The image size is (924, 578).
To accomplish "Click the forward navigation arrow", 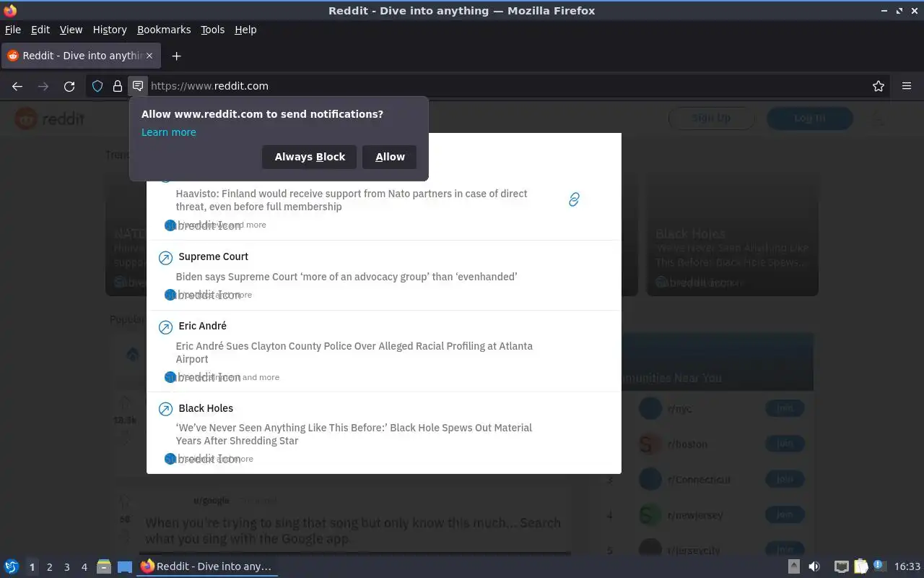I will click(43, 86).
